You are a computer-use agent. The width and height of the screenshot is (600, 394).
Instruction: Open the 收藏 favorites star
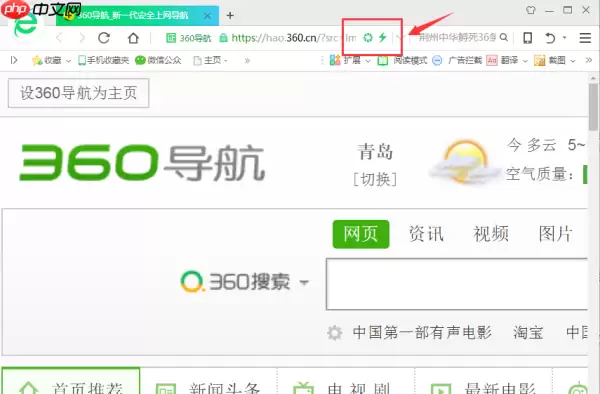(x=37, y=60)
